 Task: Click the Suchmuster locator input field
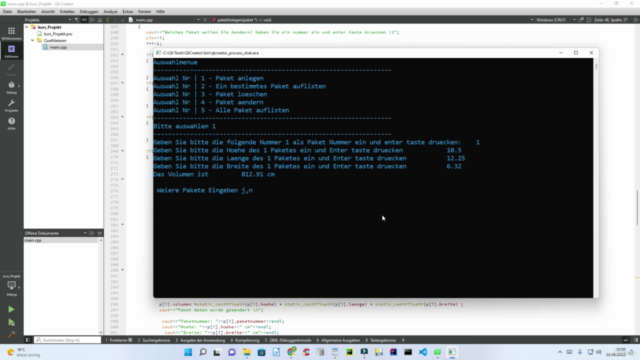click(67, 340)
